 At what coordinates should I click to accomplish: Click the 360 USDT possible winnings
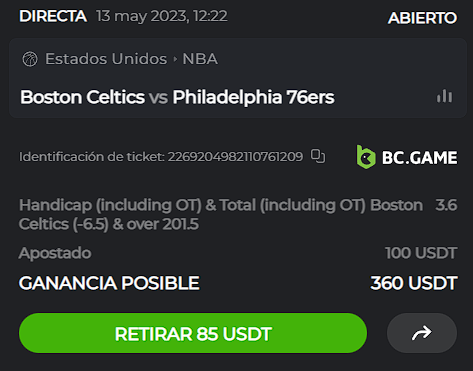click(414, 283)
